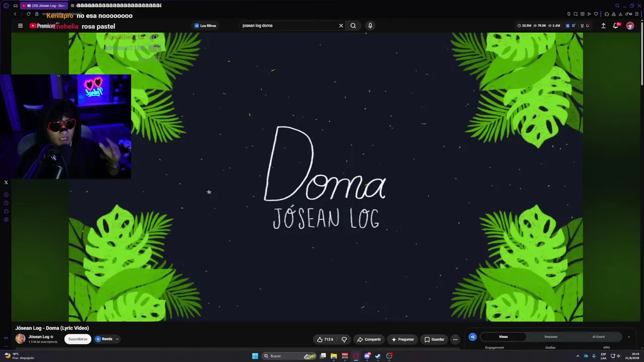
Task: Open File Explorer from the taskbar
Action: 334,356
